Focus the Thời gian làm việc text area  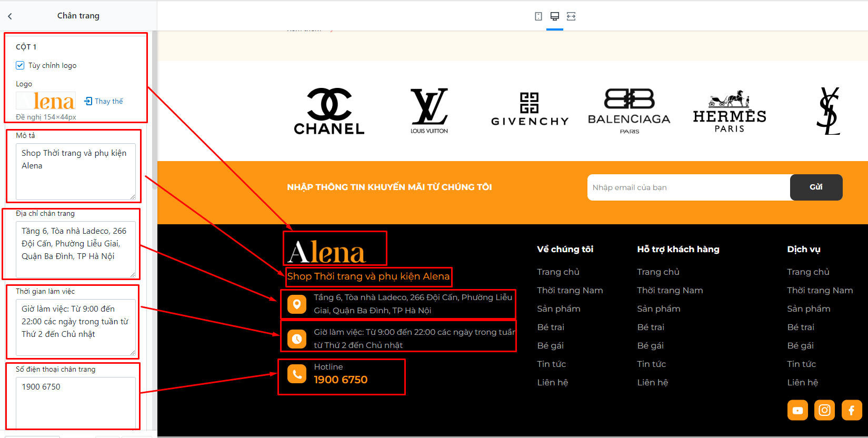pyautogui.click(x=76, y=327)
